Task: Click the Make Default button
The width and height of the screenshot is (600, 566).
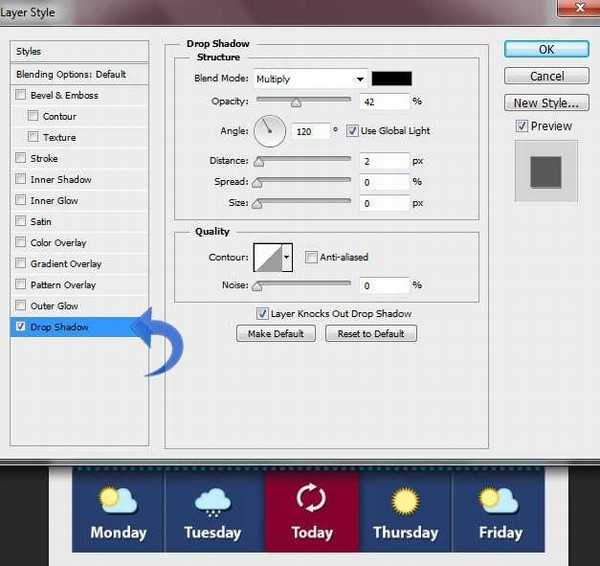Action: [x=276, y=334]
